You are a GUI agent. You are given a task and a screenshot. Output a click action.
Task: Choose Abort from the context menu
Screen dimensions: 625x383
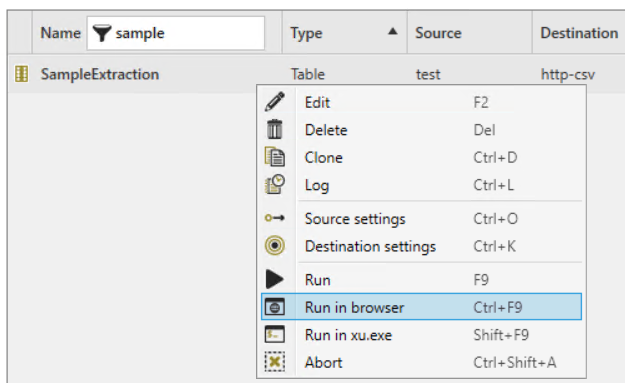pyautogui.click(x=421, y=362)
